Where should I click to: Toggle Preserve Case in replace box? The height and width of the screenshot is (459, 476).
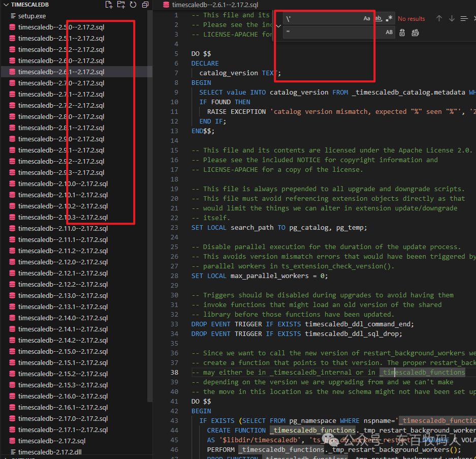[389, 32]
